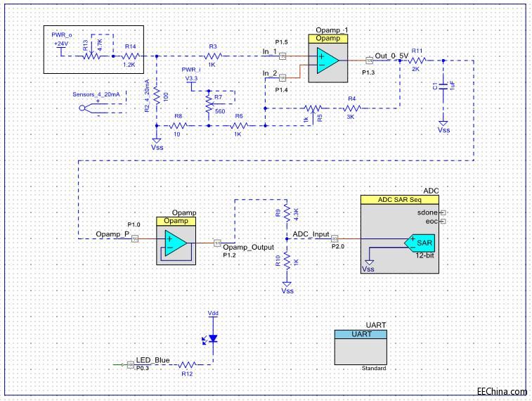Select the blue LED diode symbol
Viewport: 532px width, 401px height.
(x=213, y=339)
